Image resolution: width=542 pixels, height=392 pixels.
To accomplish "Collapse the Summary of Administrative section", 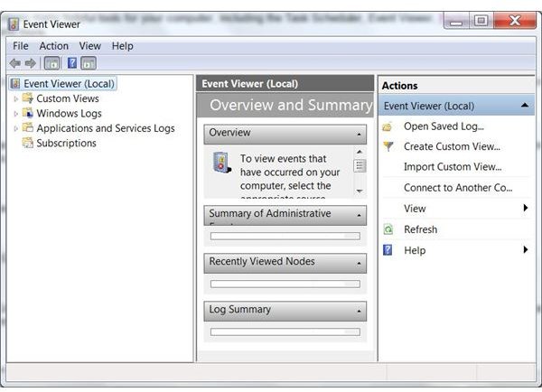I will (x=360, y=215).
